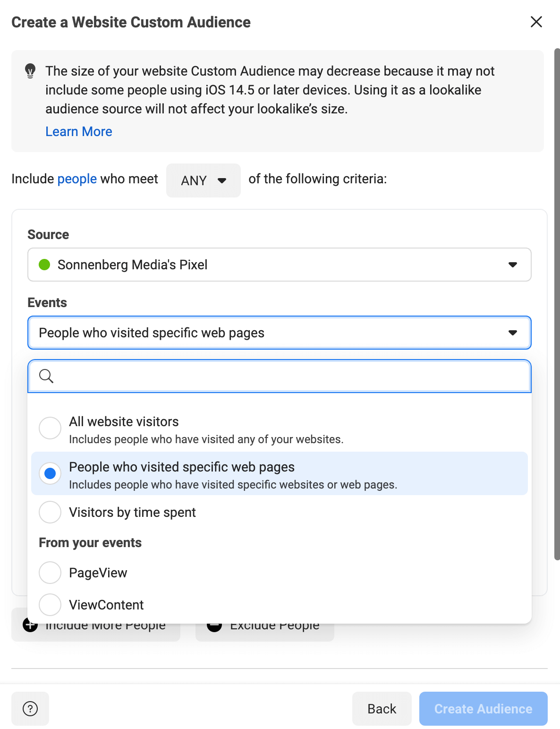This screenshot has height=729, width=560.
Task: Click the plus icon for Include More People
Action: (30, 625)
